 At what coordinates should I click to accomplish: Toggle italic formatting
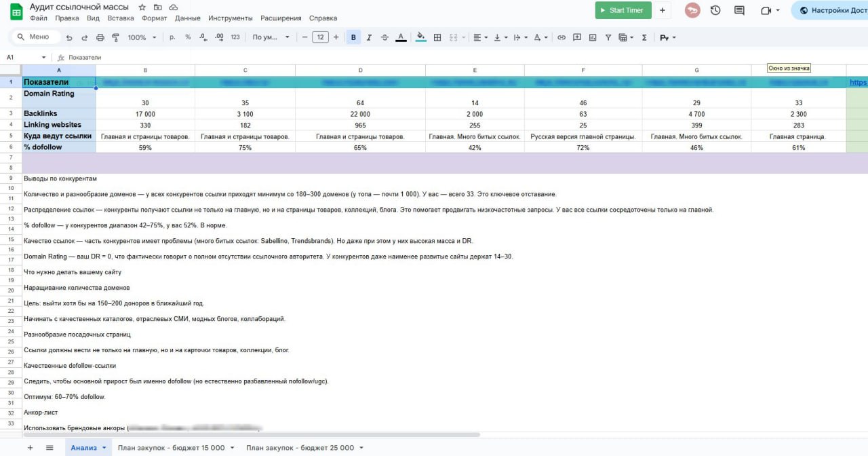369,37
